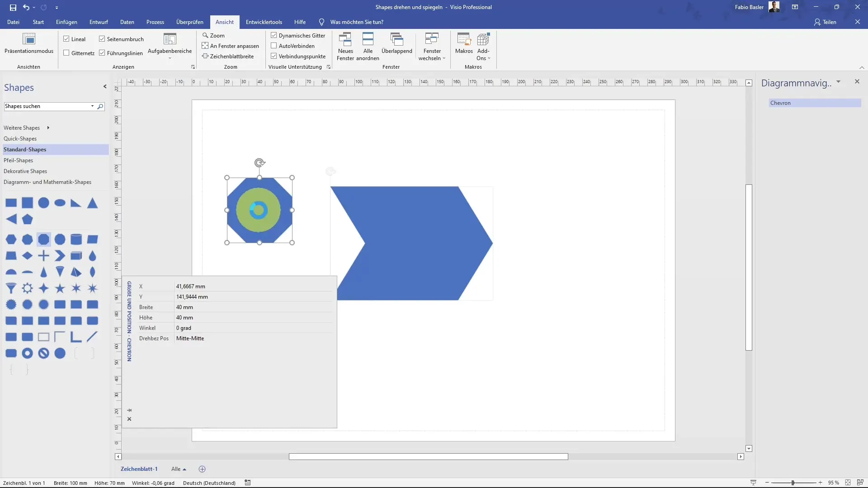Image resolution: width=868 pixels, height=488 pixels.
Task: Open the Datei menu
Action: click(13, 22)
